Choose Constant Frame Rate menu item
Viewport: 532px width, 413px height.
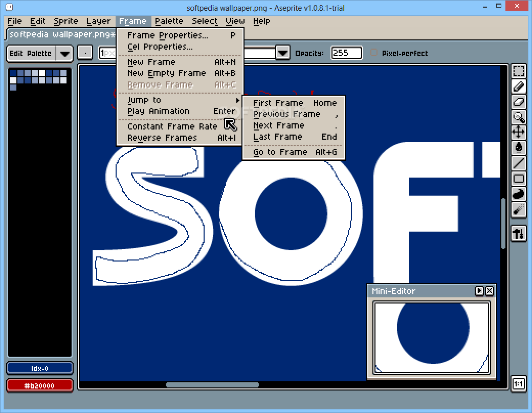180,126
